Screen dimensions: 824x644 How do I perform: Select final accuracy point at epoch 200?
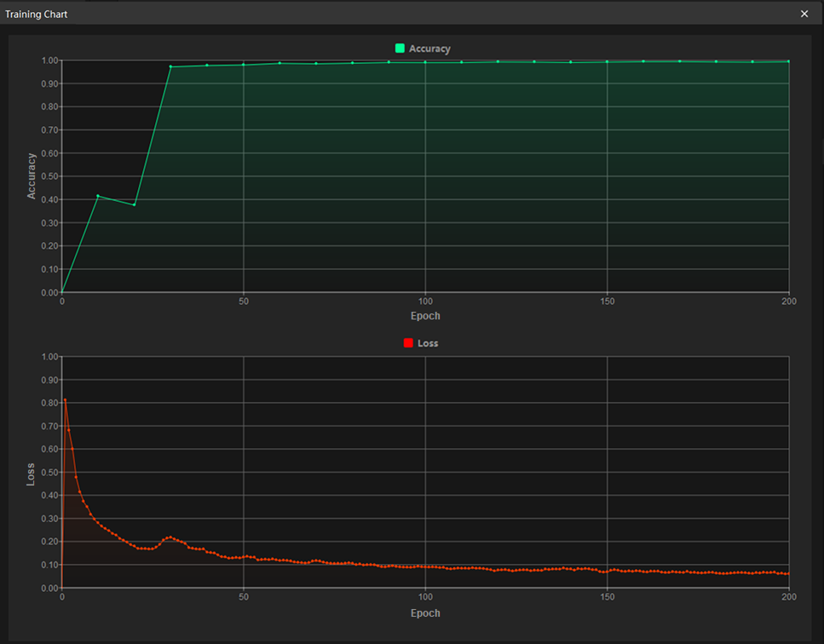point(789,61)
